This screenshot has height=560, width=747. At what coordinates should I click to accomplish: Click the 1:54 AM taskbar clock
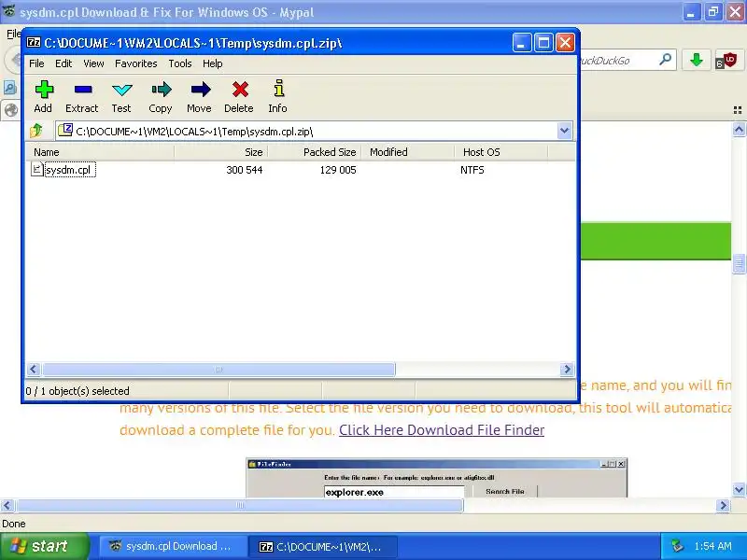pos(712,546)
